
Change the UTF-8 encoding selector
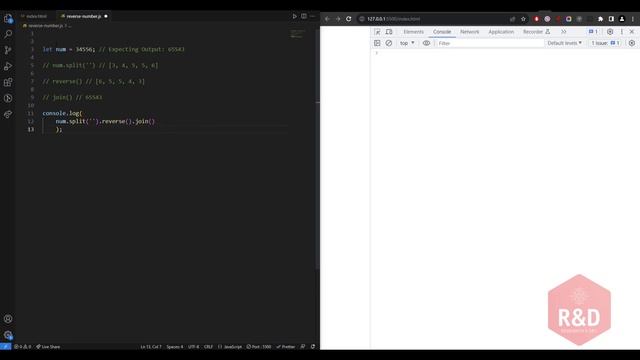pyautogui.click(x=193, y=347)
